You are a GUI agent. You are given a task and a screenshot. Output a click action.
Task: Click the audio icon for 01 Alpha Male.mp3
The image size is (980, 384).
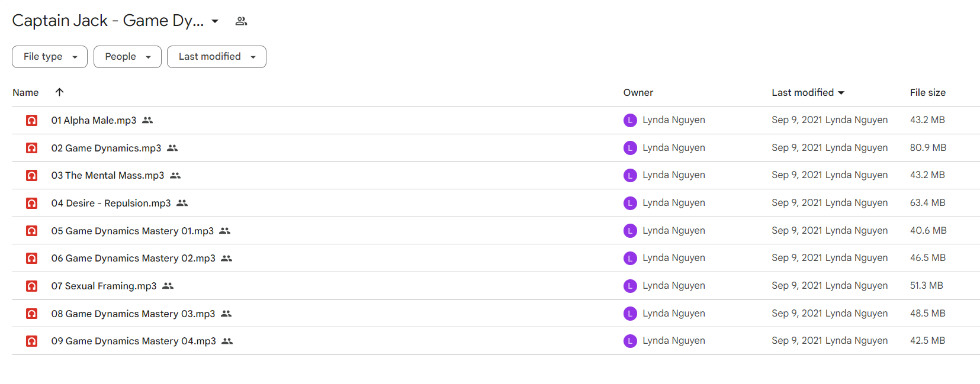coord(32,120)
